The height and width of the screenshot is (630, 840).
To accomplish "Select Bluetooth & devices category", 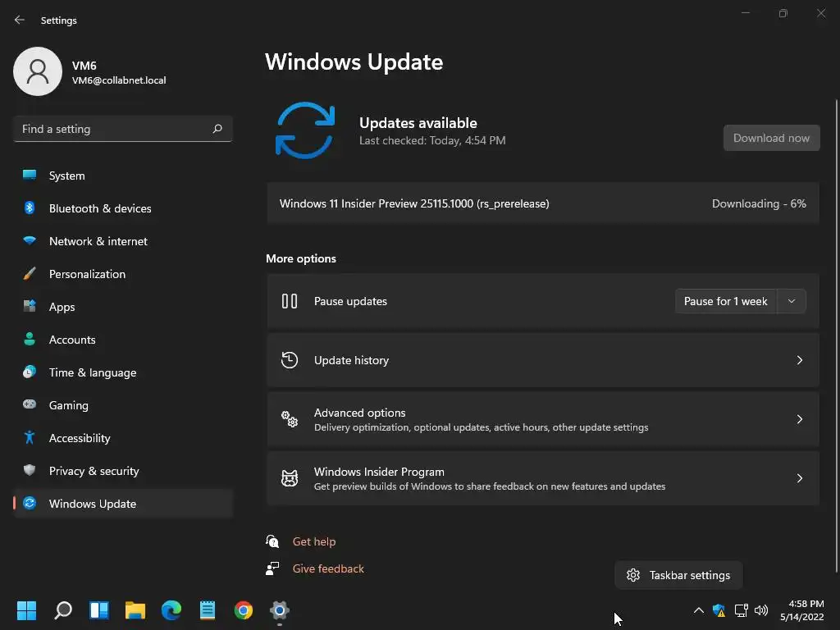I will coord(123,208).
